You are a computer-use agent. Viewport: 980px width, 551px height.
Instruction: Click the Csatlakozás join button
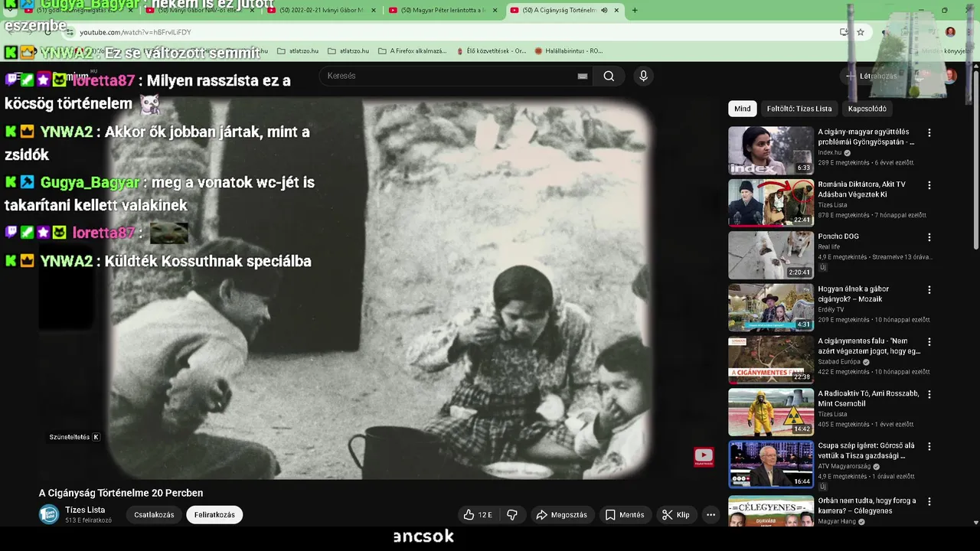click(x=154, y=515)
